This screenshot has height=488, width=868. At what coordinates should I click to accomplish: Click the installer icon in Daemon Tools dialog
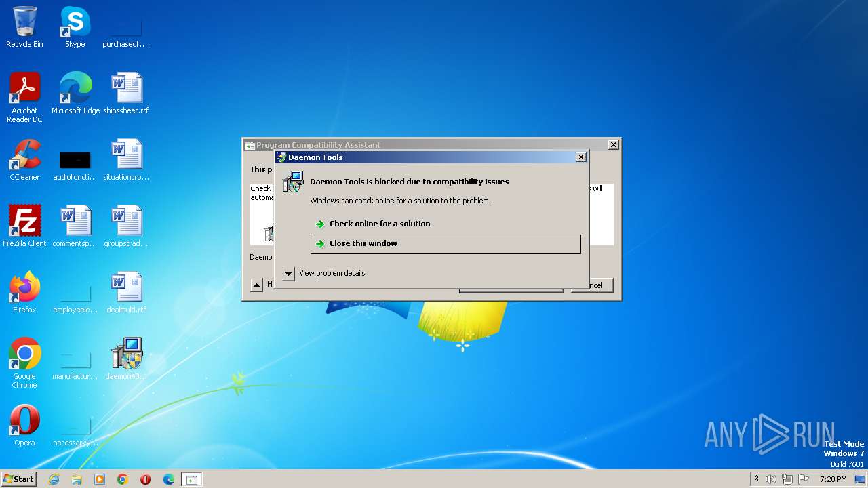click(293, 182)
